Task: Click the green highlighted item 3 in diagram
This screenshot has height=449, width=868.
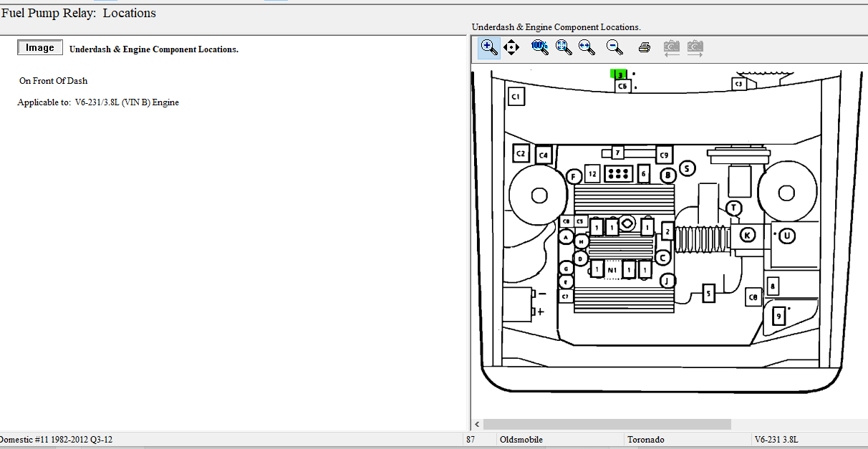Action: tap(619, 74)
